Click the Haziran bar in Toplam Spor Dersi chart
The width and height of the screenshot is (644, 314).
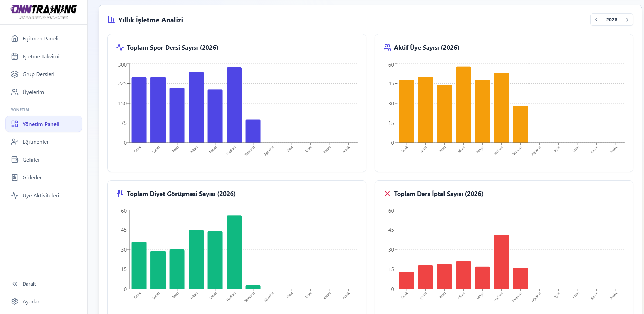(234, 105)
